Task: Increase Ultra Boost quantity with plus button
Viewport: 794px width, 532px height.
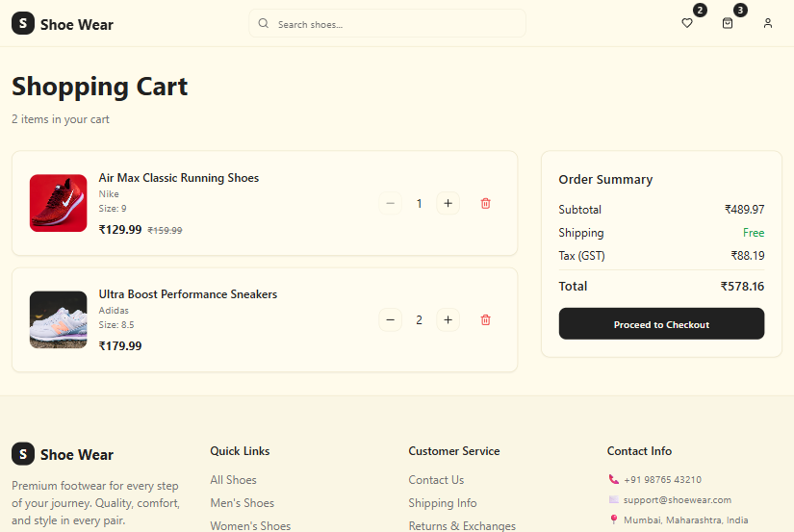Action: [448, 319]
